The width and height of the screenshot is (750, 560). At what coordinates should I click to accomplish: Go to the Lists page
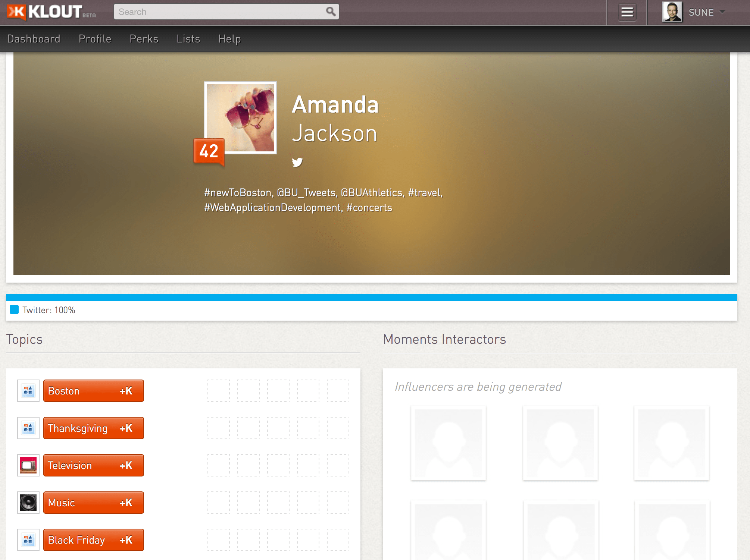coord(188,39)
